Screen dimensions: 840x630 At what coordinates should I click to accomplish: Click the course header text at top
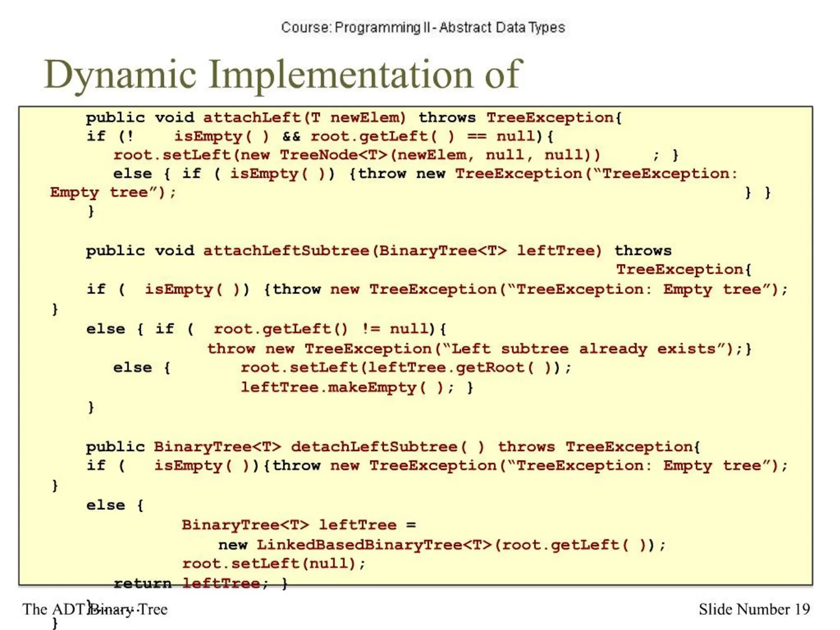pyautogui.click(x=423, y=27)
